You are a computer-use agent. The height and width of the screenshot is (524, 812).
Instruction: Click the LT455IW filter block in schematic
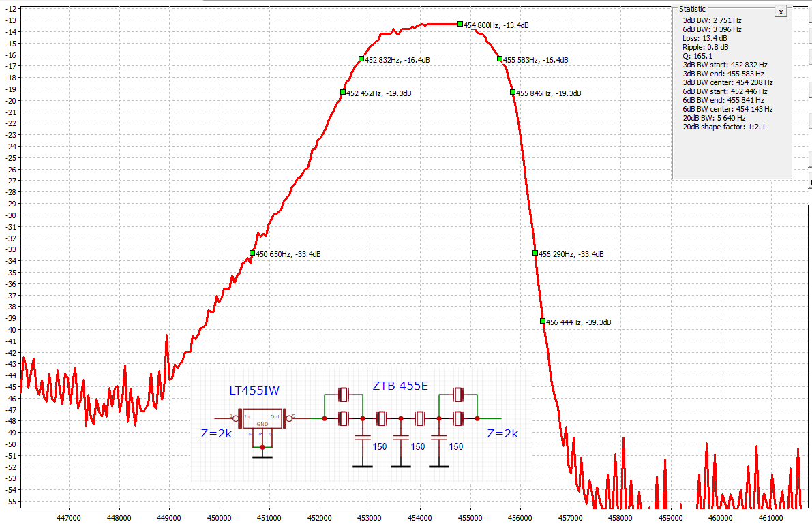(262, 418)
